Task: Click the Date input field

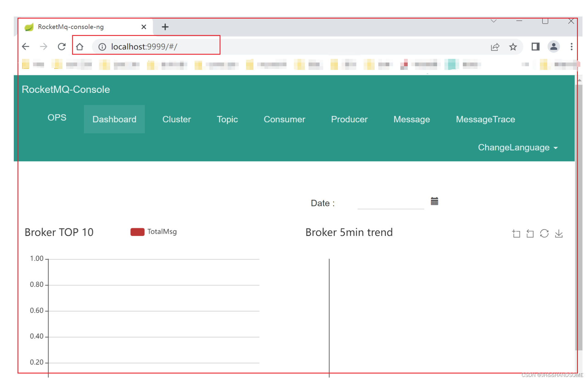Action: (x=391, y=203)
